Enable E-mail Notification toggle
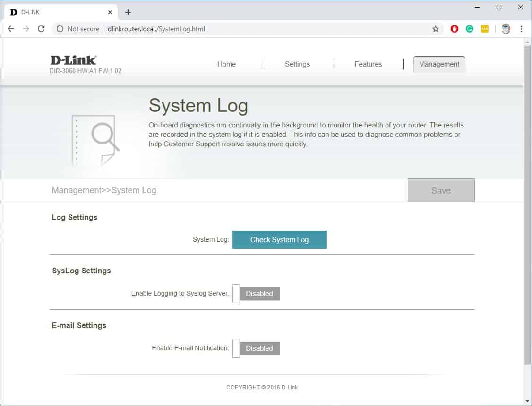This screenshot has height=406, width=532. pyautogui.click(x=256, y=348)
